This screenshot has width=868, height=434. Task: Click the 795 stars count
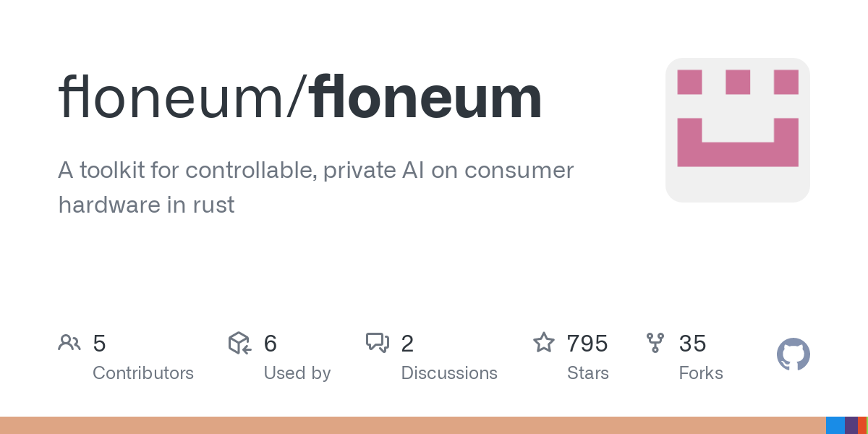[x=587, y=344]
